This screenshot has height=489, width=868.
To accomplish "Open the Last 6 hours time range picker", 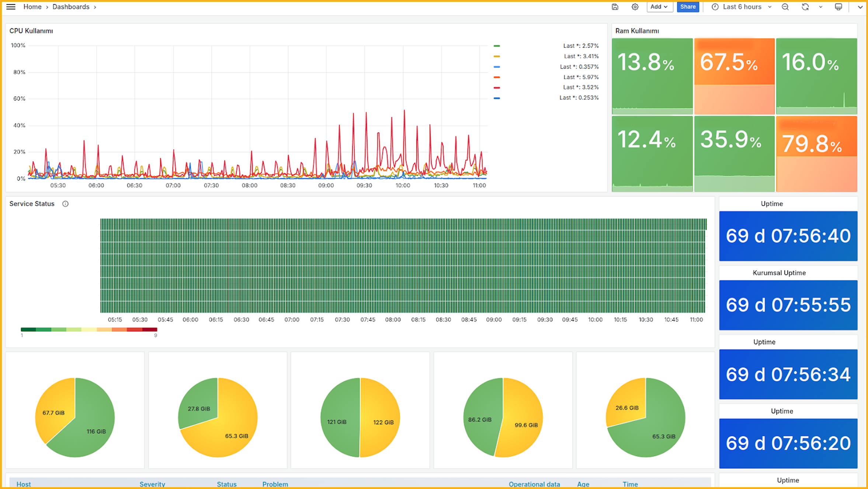I will tap(742, 7).
